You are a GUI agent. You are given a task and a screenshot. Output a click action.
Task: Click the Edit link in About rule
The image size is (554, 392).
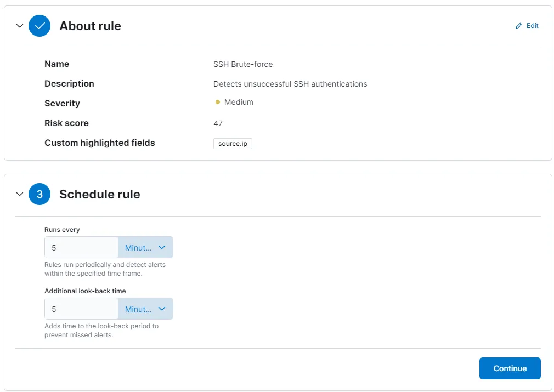pyautogui.click(x=532, y=26)
